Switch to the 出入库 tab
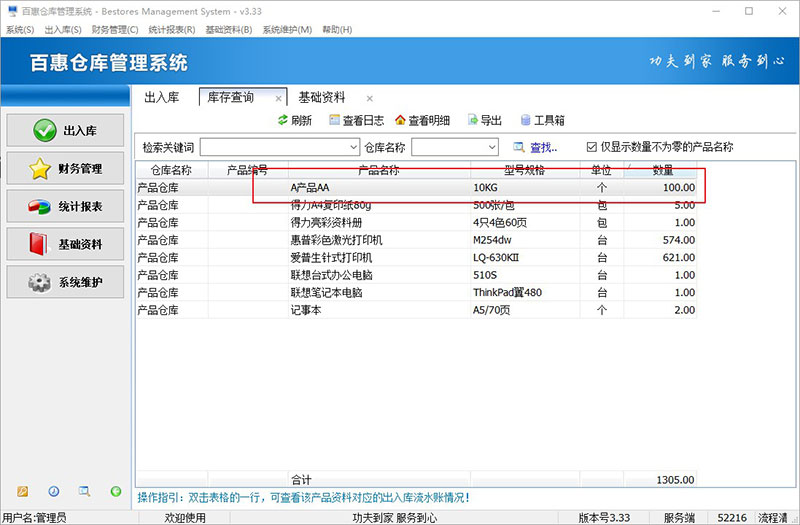This screenshot has width=800, height=525. click(x=162, y=97)
